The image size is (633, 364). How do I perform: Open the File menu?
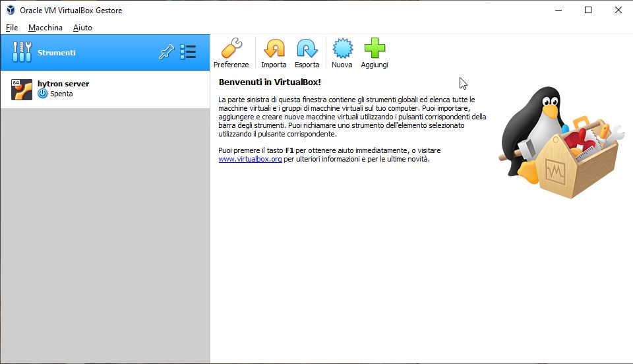12,28
